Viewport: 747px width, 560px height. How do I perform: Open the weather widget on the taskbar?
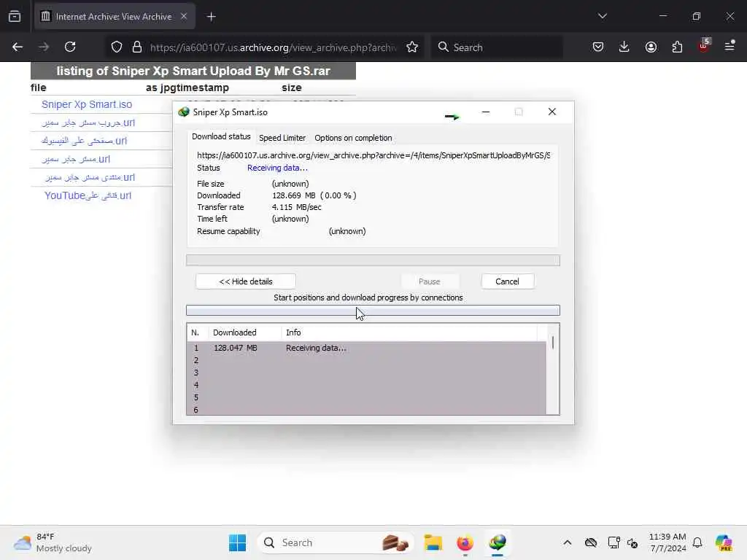coord(53,542)
